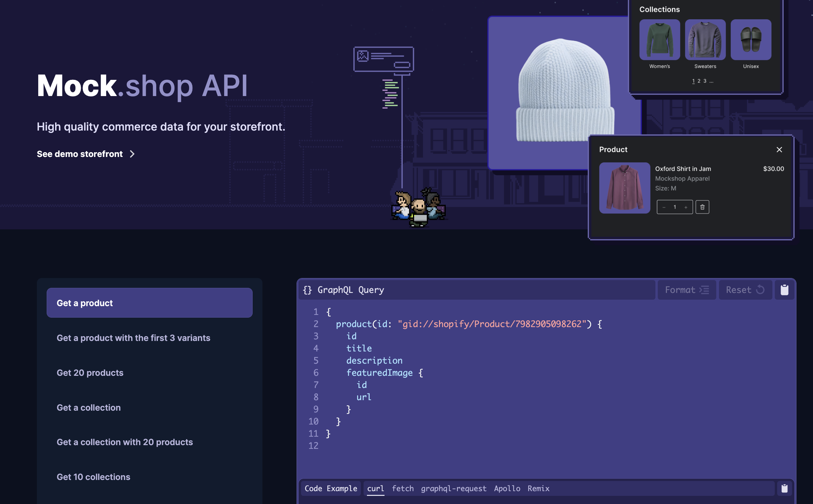813x504 pixels.
Task: Click the pixel-art developers illustration
Action: click(419, 207)
